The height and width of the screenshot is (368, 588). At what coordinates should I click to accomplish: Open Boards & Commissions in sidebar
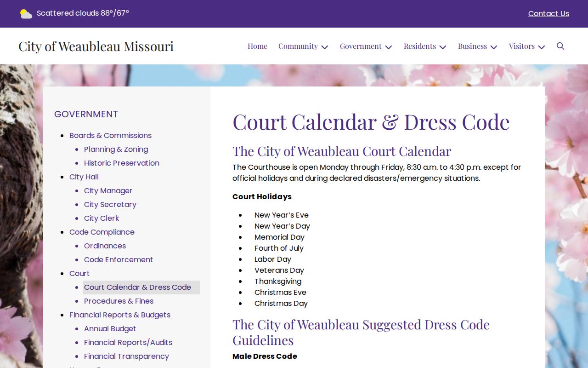(x=110, y=135)
